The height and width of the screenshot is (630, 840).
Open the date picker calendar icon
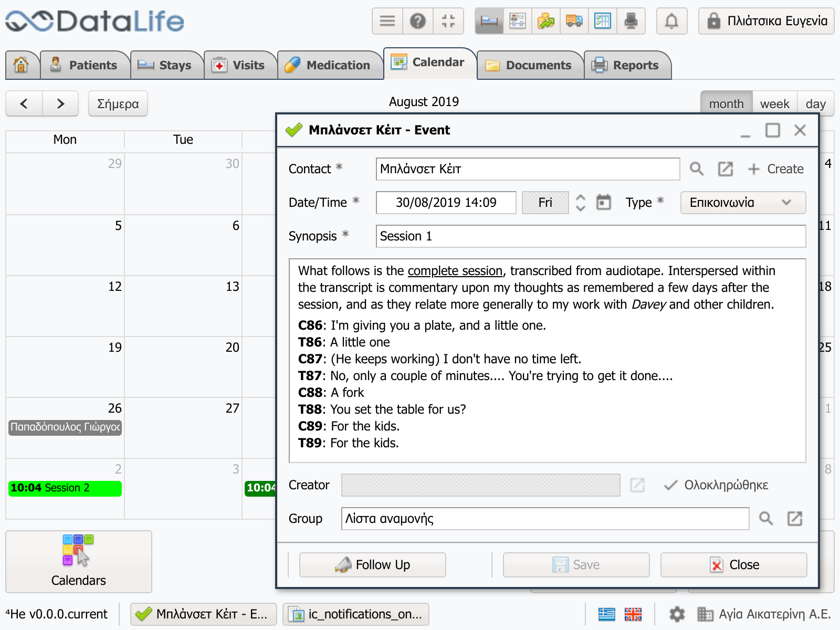coord(604,203)
